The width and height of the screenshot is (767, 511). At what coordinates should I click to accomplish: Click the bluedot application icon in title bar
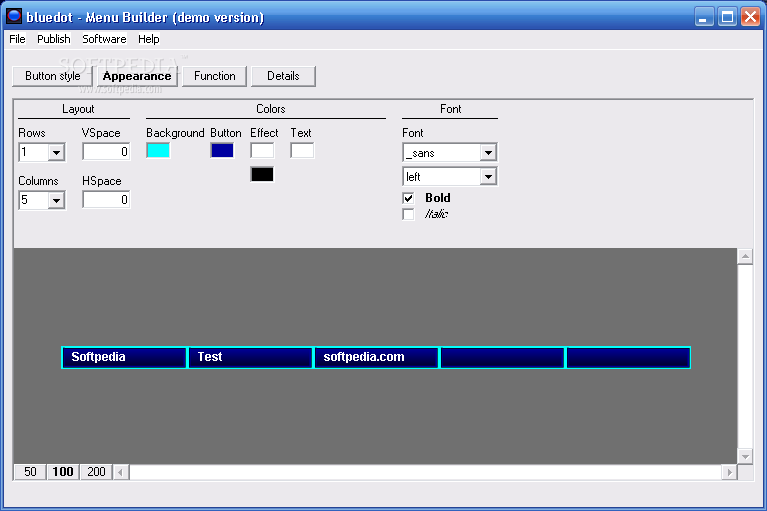[x=14, y=16]
